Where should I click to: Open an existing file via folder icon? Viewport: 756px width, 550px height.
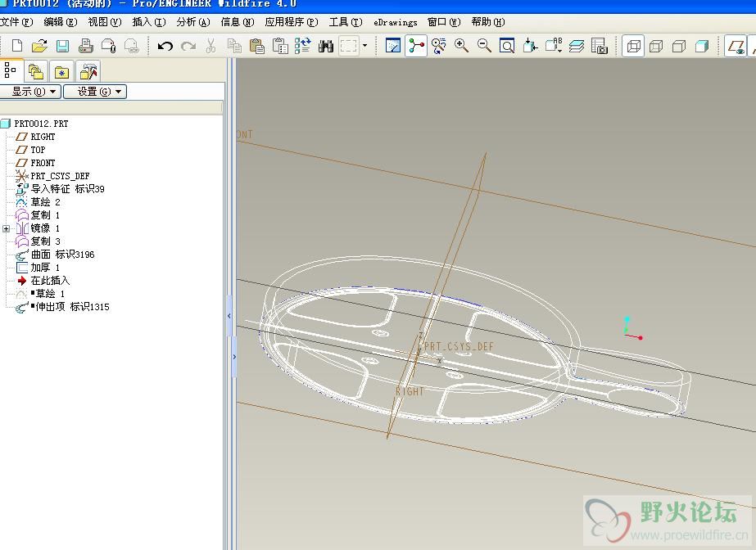click(x=39, y=46)
